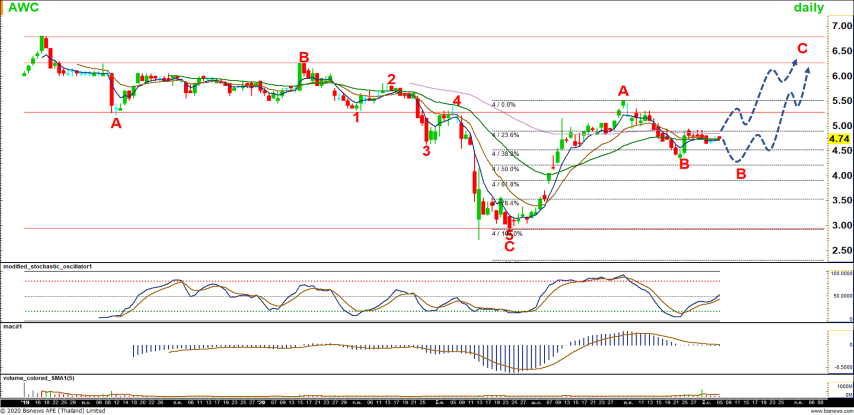Click the wave 4 label in the downtrend
The height and width of the screenshot is (415, 854).
tap(456, 101)
